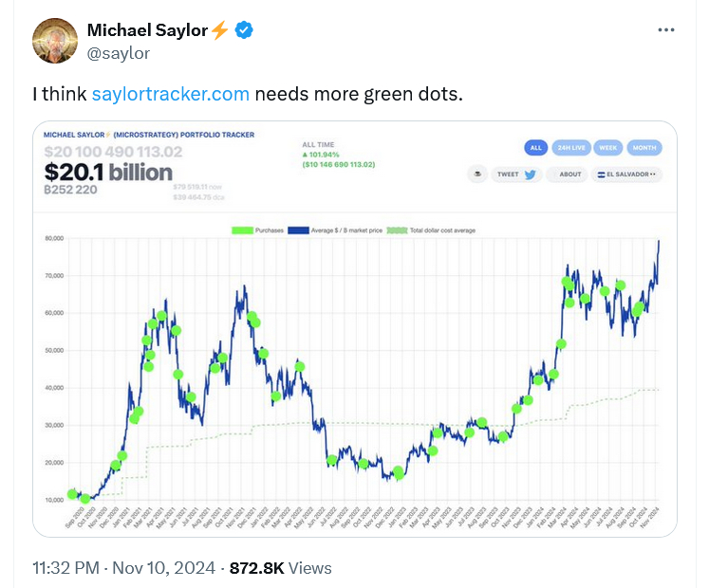Click the El Salvador flag icon

[602, 175]
